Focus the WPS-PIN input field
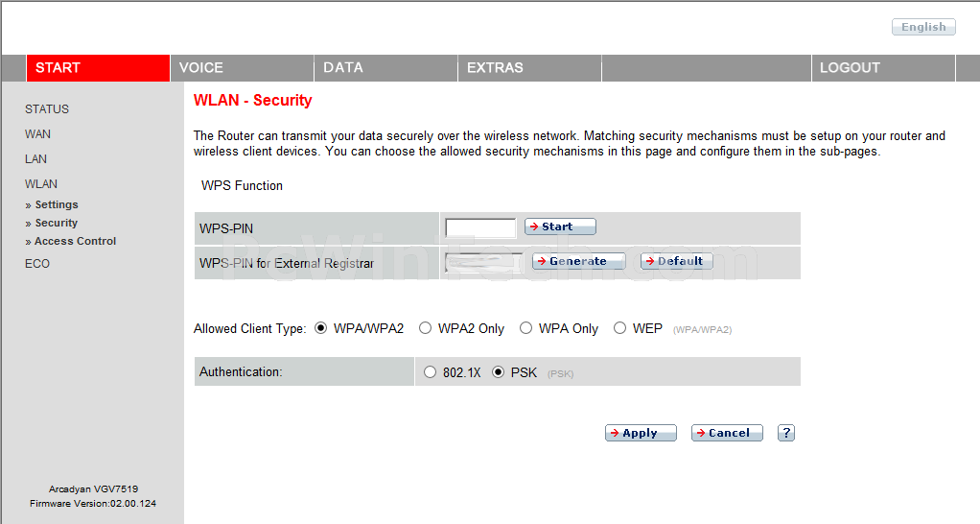The image size is (980, 524). point(481,227)
